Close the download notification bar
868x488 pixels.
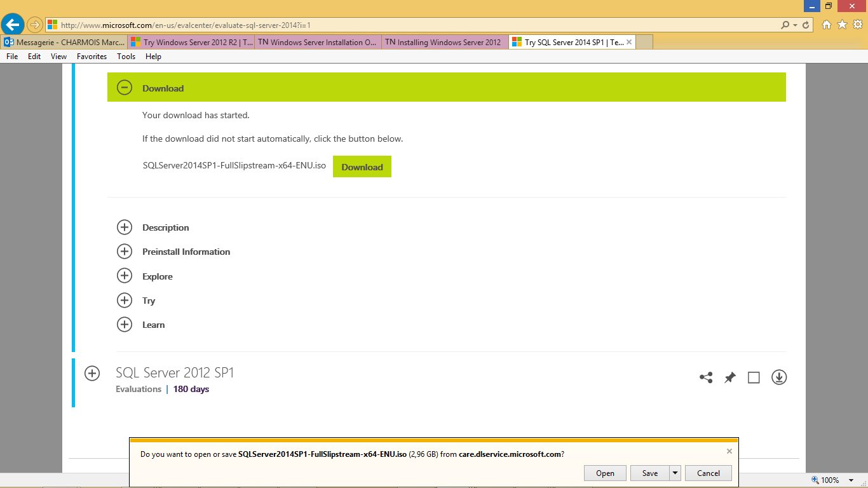pos(729,451)
